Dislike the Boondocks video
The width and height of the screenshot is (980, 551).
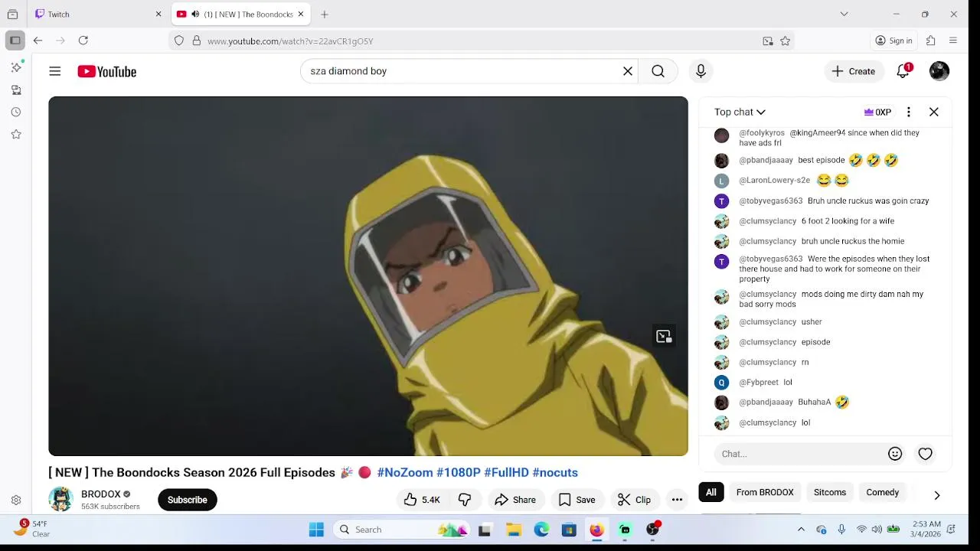[x=465, y=500]
